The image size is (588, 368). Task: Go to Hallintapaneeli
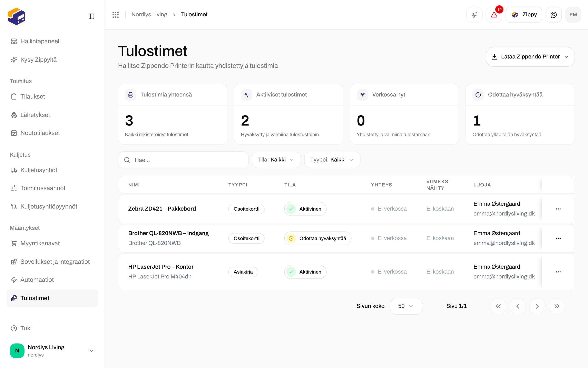point(52,41)
